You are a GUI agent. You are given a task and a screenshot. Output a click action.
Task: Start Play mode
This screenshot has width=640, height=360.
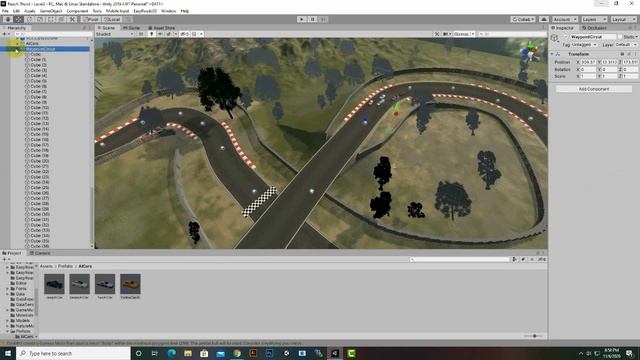302,19
